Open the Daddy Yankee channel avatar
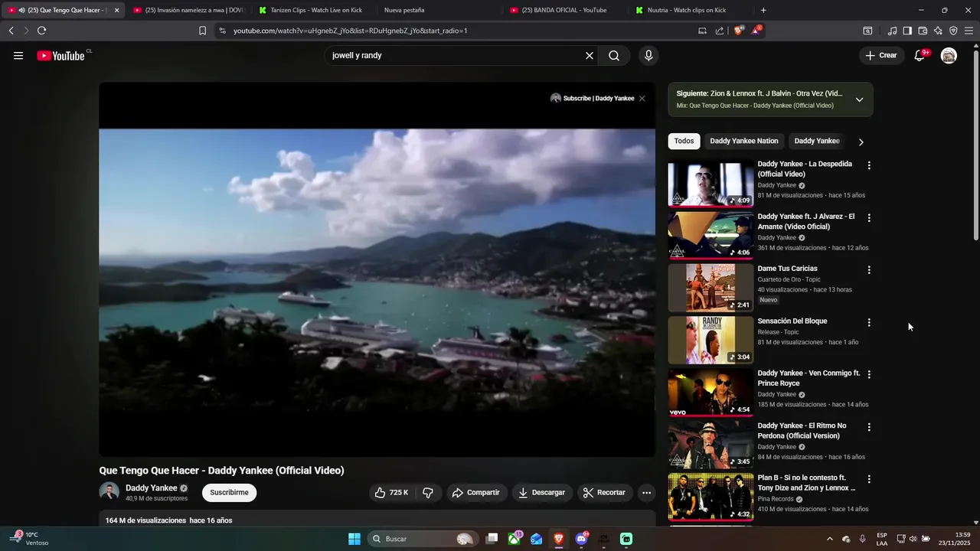This screenshot has height=551, width=980. click(x=109, y=492)
